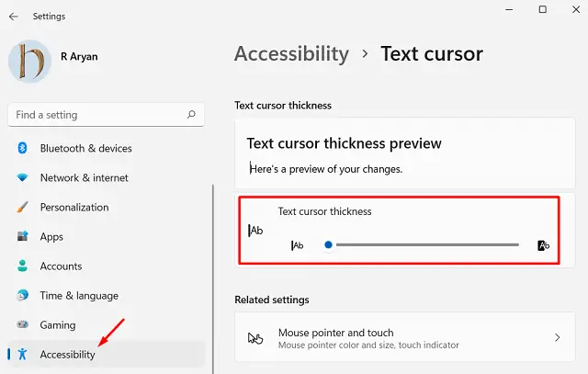Click the search magnifier icon
This screenshot has width=588, height=374.
(191, 115)
